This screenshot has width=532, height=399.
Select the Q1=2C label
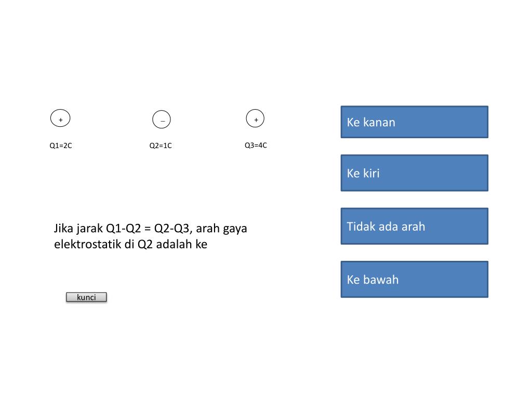pos(61,145)
